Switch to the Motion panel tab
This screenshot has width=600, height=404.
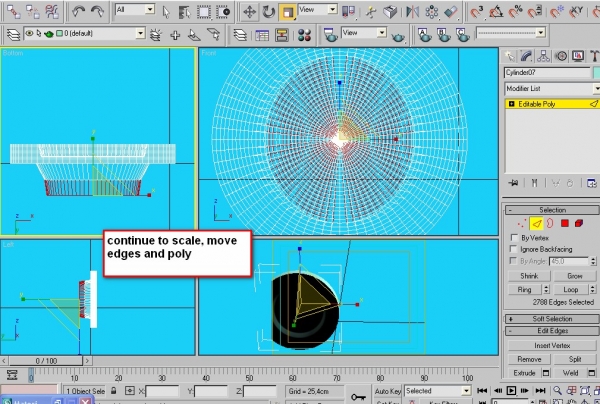pyautogui.click(x=561, y=56)
